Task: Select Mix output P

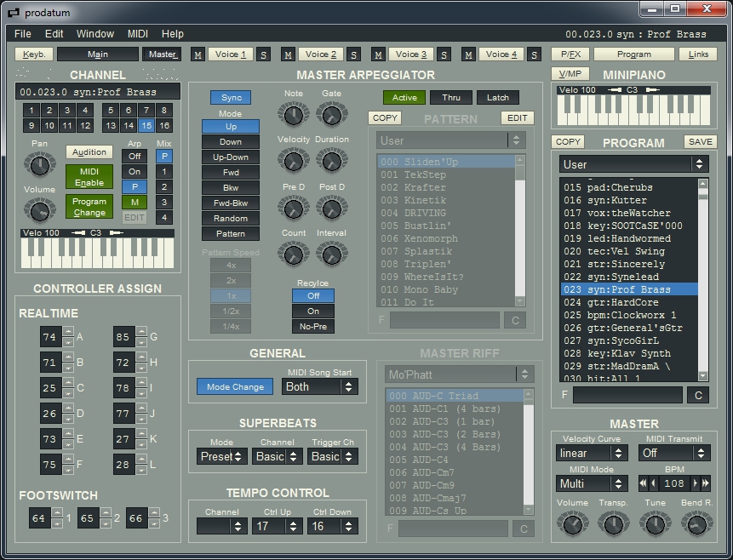Action: (x=164, y=156)
